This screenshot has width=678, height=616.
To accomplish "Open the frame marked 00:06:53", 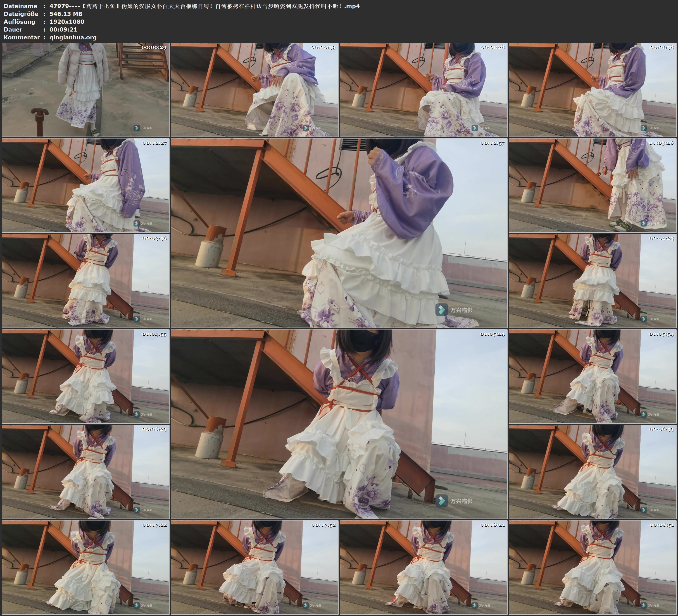I will click(x=592, y=472).
